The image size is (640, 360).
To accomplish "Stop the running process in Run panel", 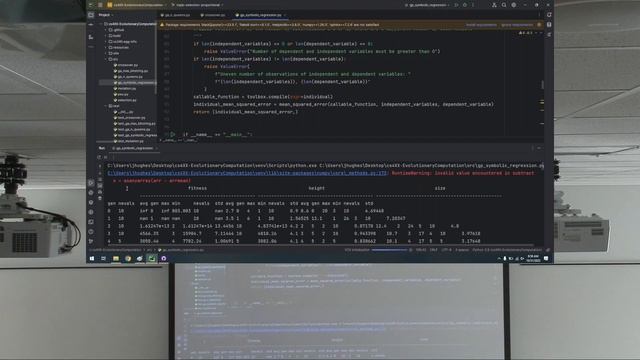I will click(106, 157).
